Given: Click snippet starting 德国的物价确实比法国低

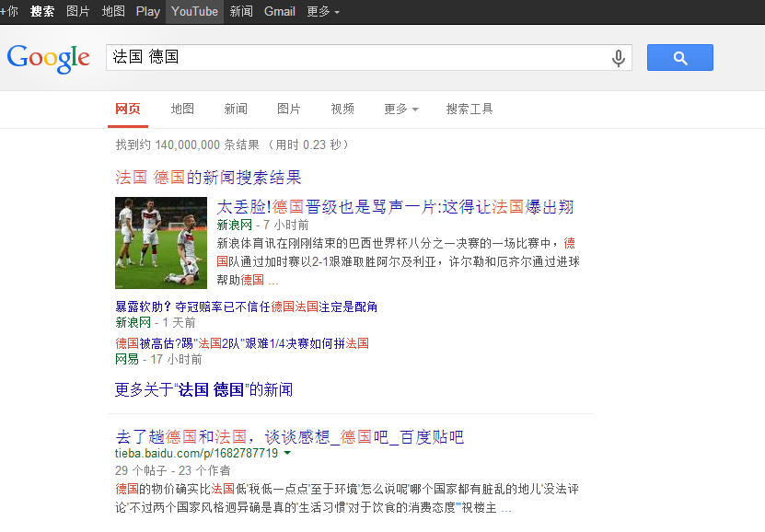Looking at the screenshot, I should point(347,498).
